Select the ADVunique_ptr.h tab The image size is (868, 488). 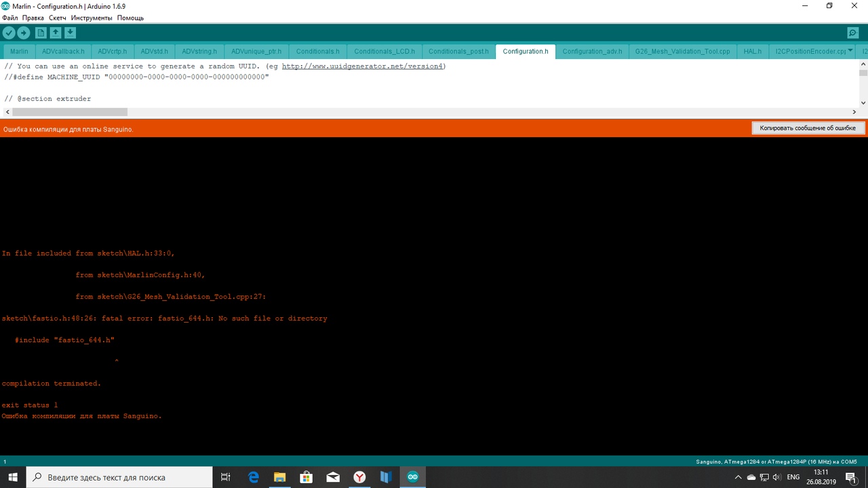click(256, 52)
